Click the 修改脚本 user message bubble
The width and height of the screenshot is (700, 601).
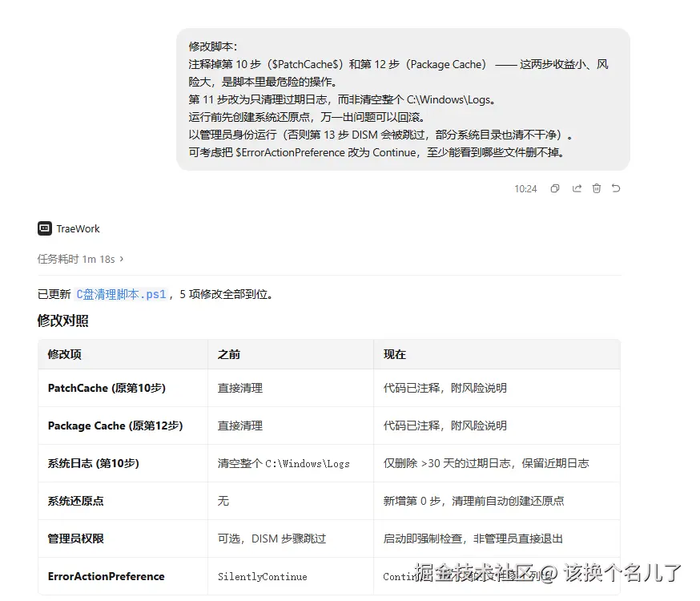pyautogui.click(x=403, y=99)
